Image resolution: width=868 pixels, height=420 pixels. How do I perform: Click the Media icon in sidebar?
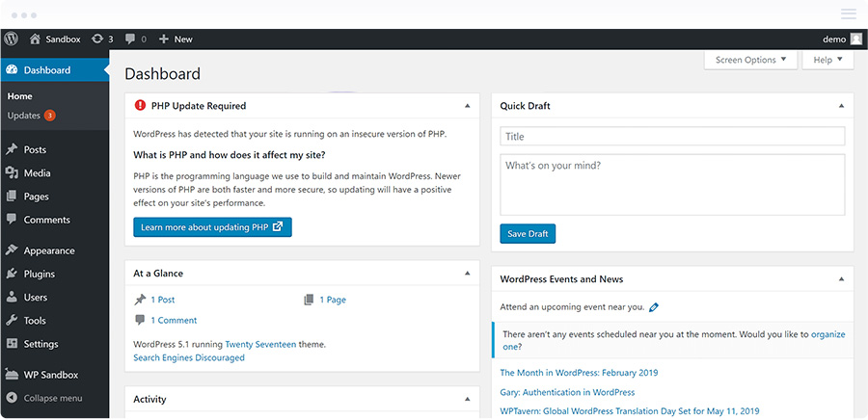pyautogui.click(x=12, y=173)
